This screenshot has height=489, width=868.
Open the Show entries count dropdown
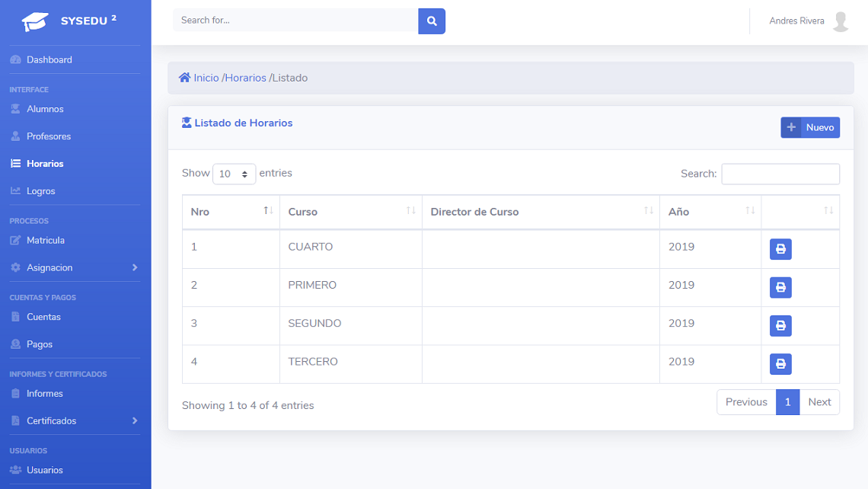click(235, 174)
